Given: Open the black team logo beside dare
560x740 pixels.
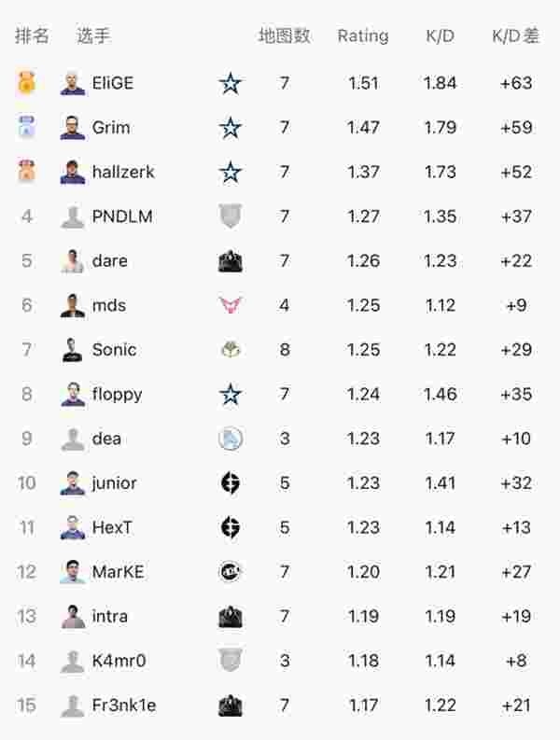Looking at the screenshot, I should 231,261.
